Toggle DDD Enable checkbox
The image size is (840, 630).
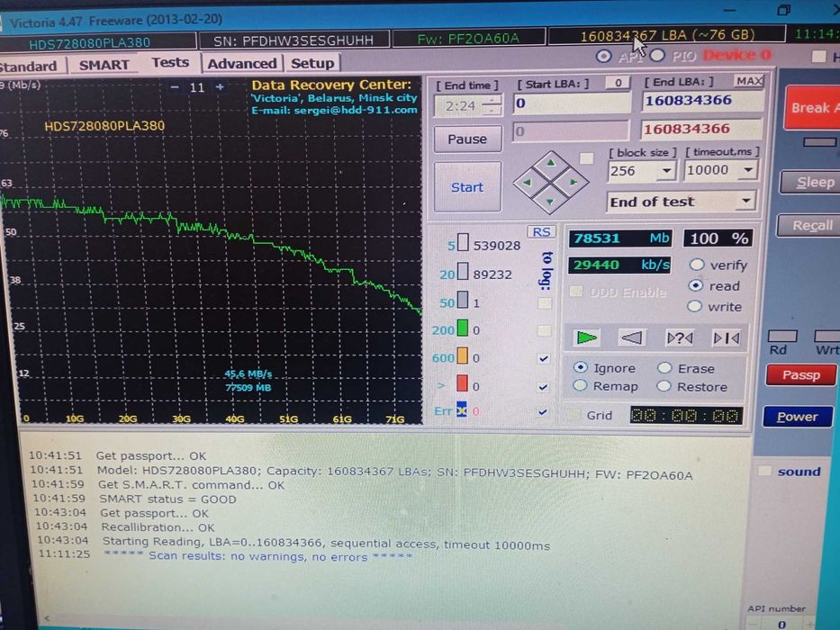click(576, 292)
